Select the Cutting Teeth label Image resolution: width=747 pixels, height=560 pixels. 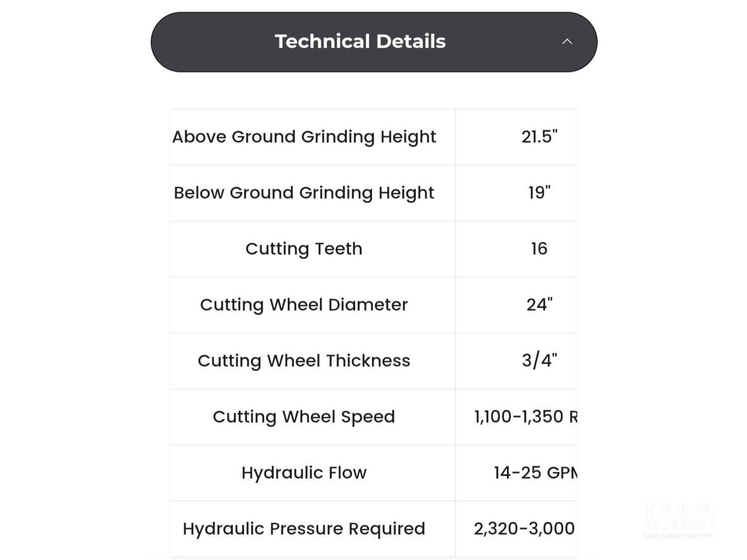[304, 249]
